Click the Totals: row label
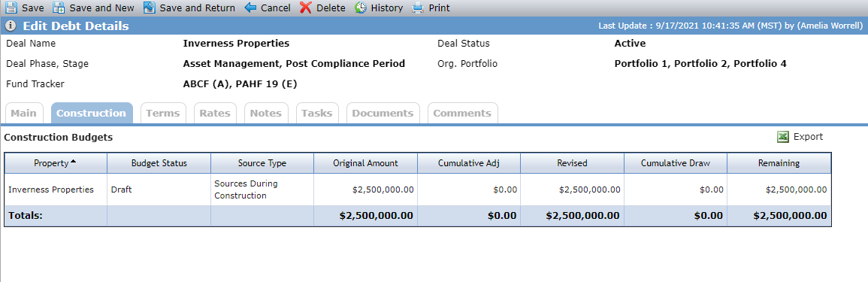The height and width of the screenshot is (282, 868). click(x=26, y=216)
